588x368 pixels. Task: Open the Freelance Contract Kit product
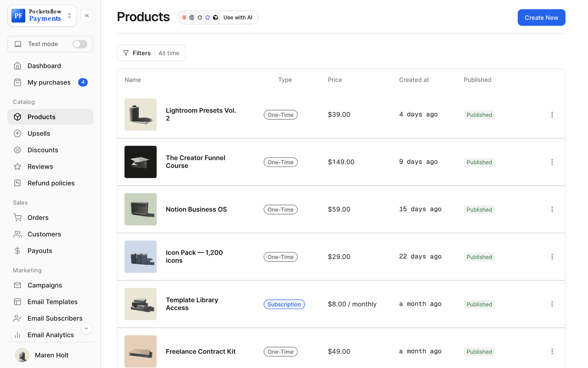pos(200,351)
